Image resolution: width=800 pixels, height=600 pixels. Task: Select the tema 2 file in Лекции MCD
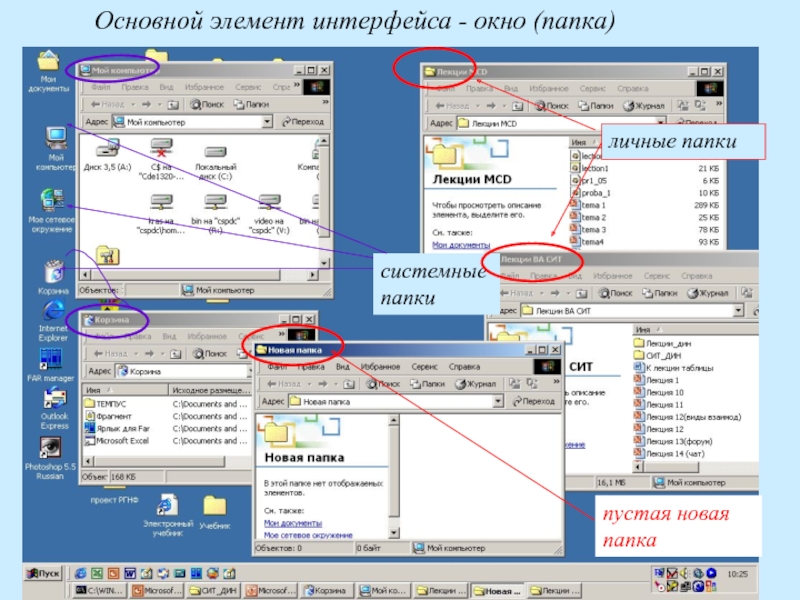(588, 217)
